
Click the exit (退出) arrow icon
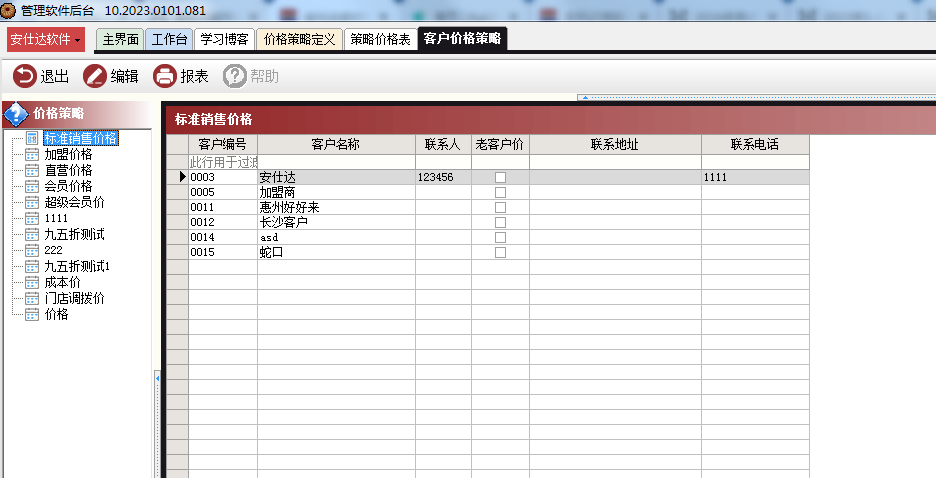(x=24, y=76)
